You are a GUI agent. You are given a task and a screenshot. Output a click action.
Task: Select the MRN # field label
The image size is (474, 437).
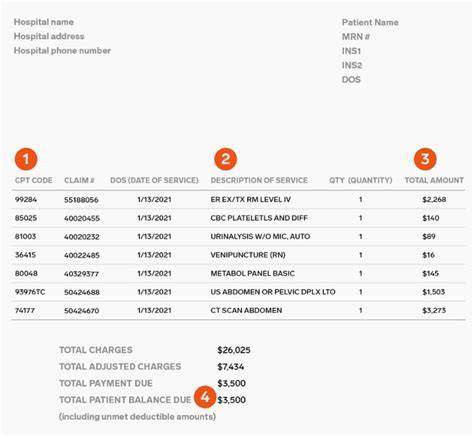pos(356,37)
